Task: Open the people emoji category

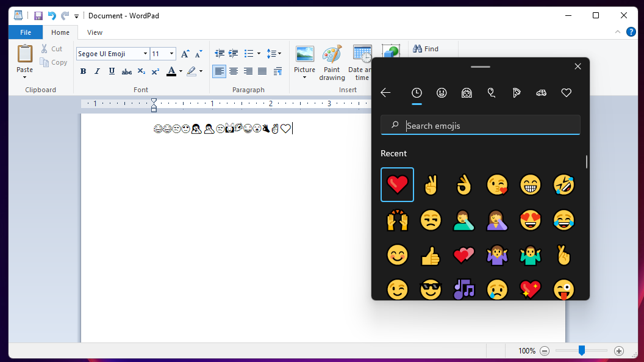Action: point(467,93)
